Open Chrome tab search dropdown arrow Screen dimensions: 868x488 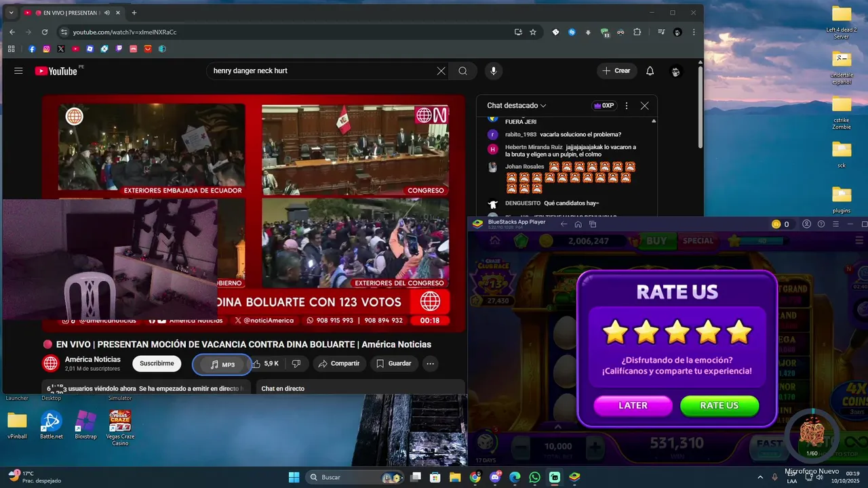tap(11, 13)
